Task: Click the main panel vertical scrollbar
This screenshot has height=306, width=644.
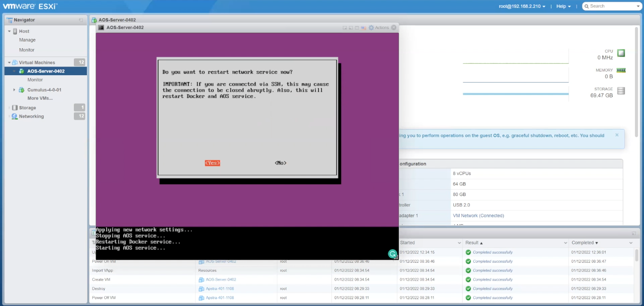Action: coord(636,82)
